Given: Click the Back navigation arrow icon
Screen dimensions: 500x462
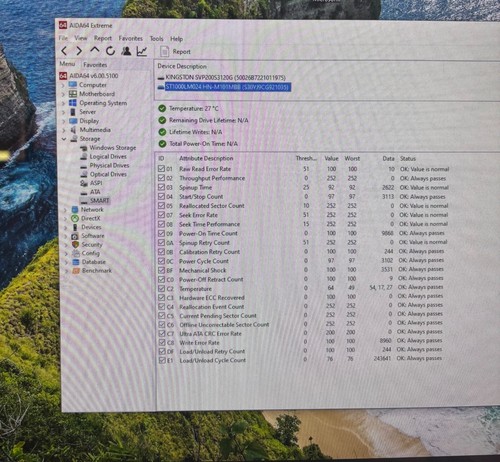Looking at the screenshot, I should (64, 51).
